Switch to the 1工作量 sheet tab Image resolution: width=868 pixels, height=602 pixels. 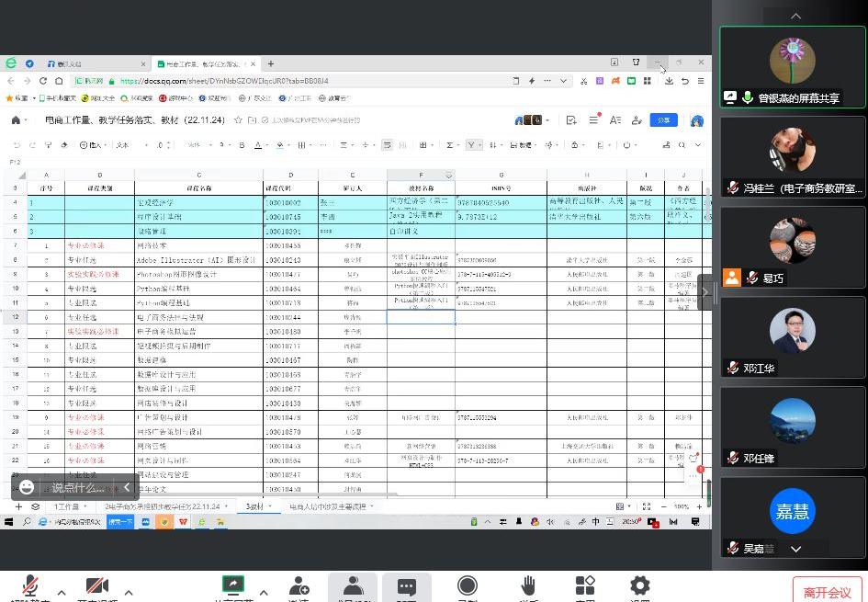point(67,506)
